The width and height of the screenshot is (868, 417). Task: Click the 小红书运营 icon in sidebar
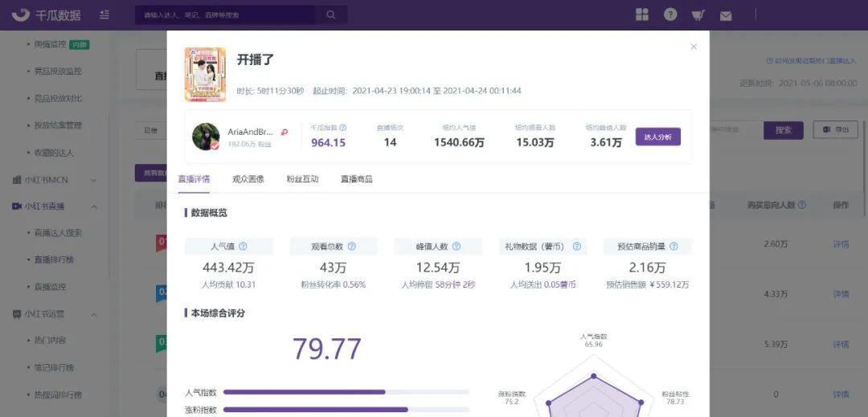pos(17,314)
